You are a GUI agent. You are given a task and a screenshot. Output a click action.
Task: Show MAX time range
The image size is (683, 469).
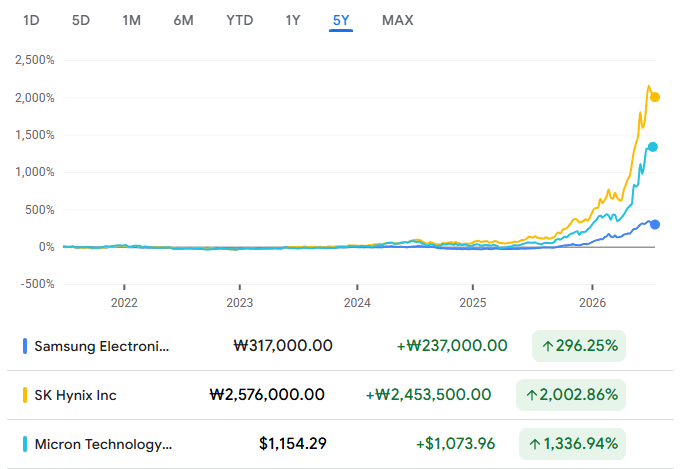(x=398, y=20)
